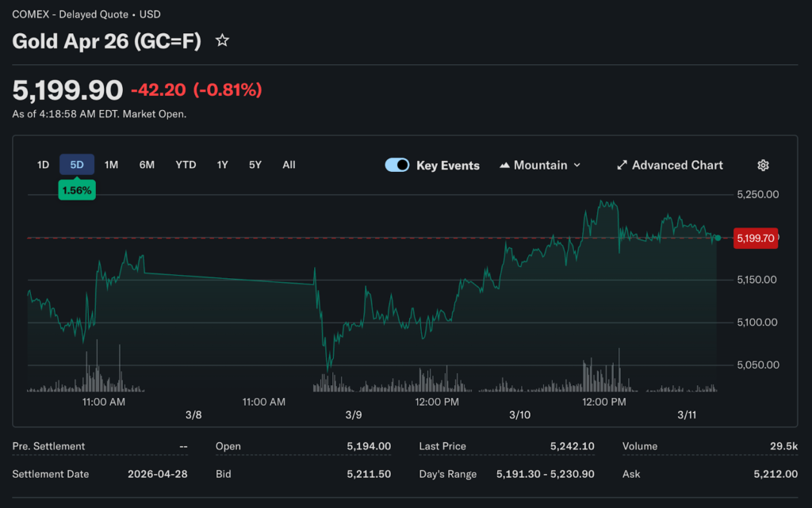Screen dimensions: 812x508
Task: Toggle the Key Events switch
Action: 397,165
